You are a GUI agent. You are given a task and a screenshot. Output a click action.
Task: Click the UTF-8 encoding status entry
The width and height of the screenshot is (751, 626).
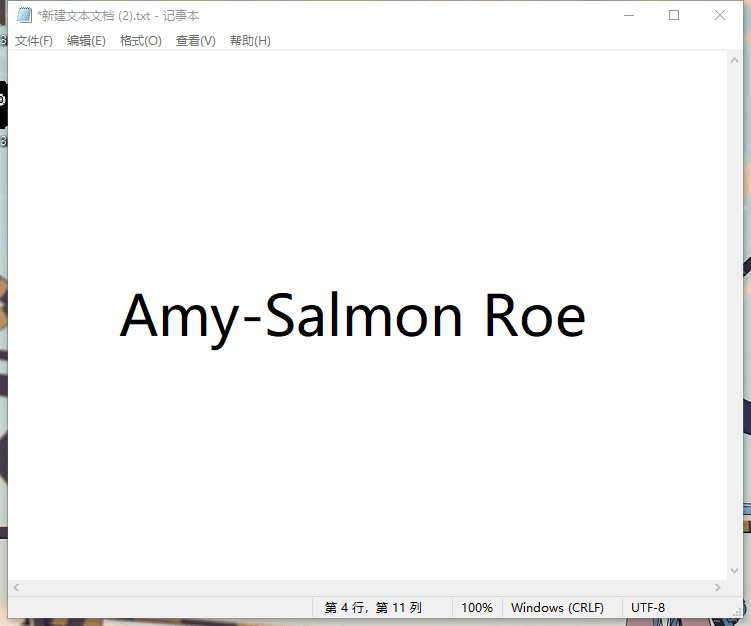(x=648, y=607)
